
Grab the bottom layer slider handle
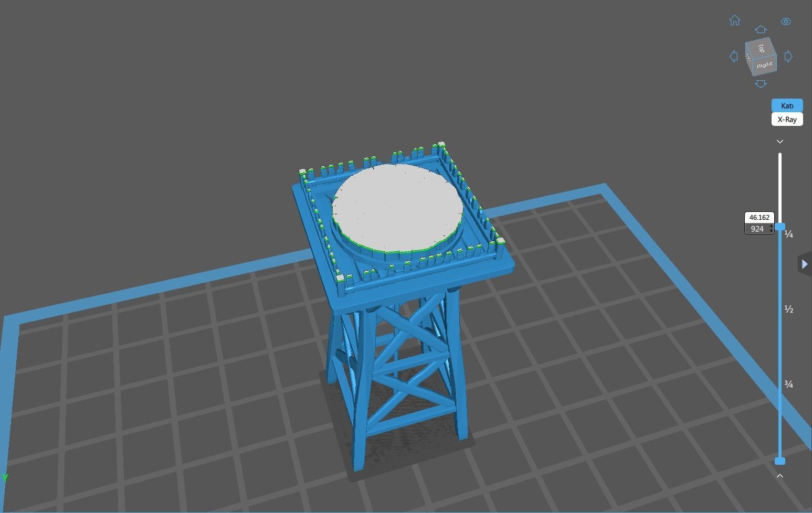(x=780, y=461)
